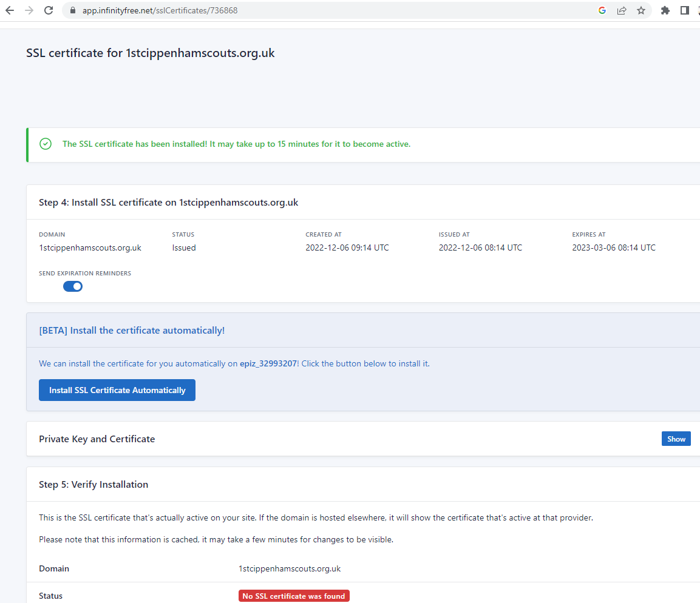This screenshot has height=603, width=700.
Task: Click the browser forward arrow
Action: coord(29,10)
